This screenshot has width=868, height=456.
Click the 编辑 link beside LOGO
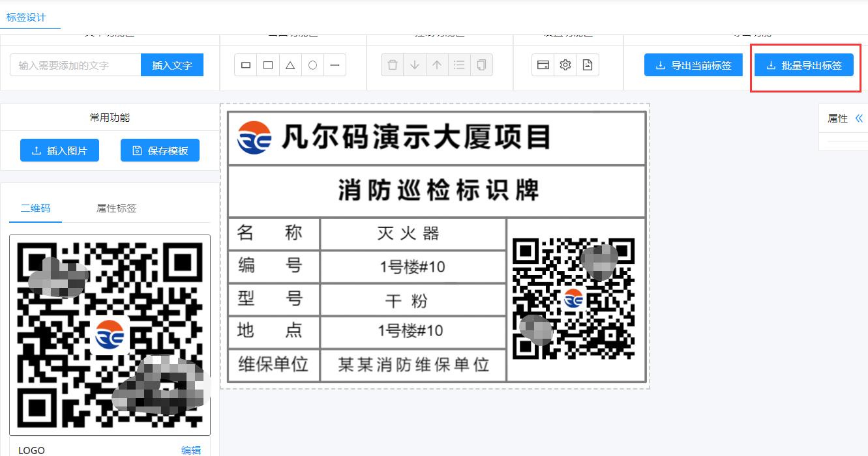click(x=191, y=450)
